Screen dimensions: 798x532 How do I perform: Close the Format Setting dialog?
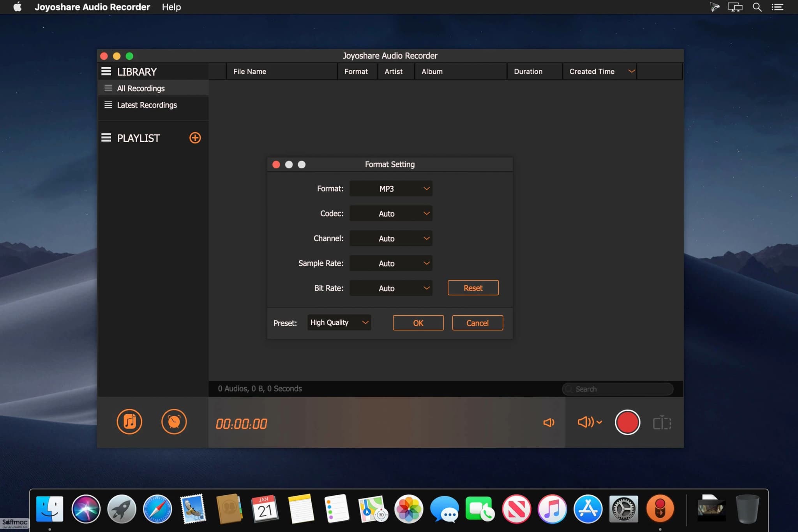pyautogui.click(x=276, y=164)
